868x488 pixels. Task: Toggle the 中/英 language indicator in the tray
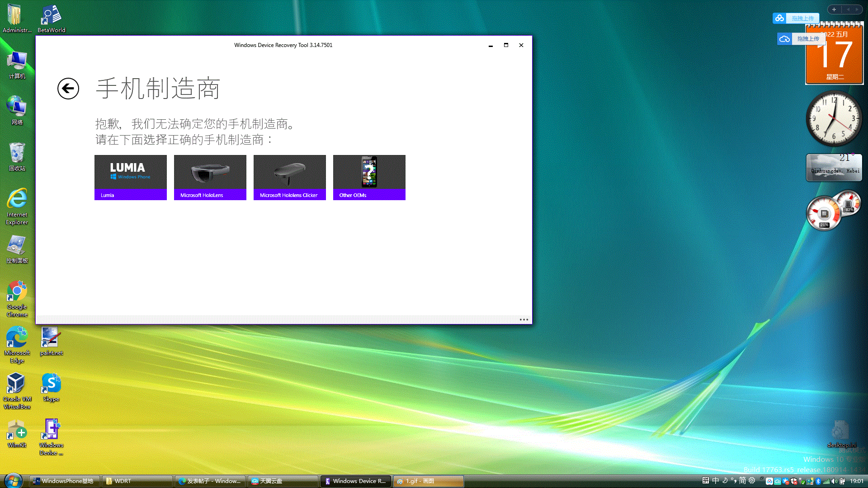[x=715, y=481]
